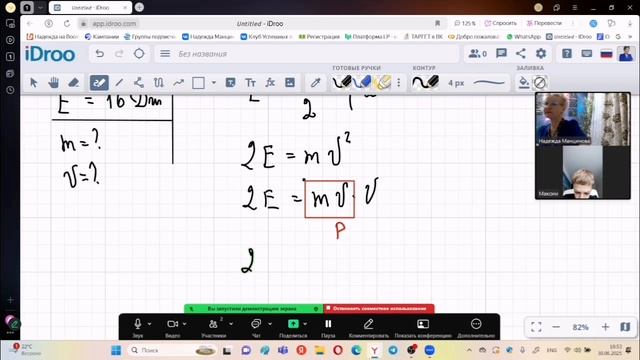Select the no-fill option
640x360 pixels.
click(x=540, y=83)
